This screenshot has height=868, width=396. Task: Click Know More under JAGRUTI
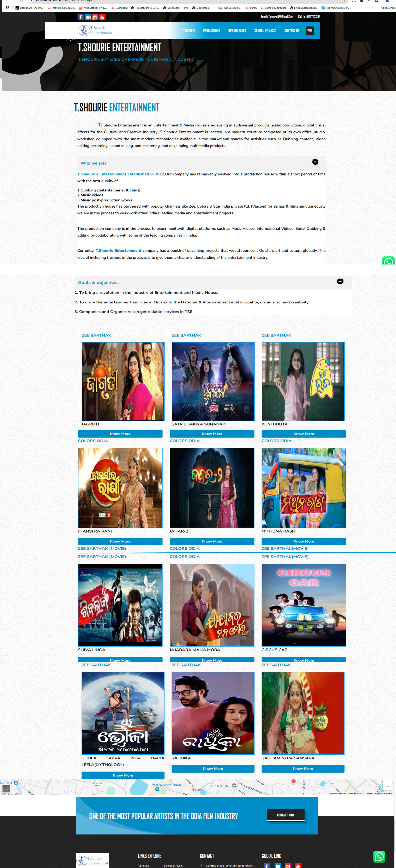click(x=120, y=434)
